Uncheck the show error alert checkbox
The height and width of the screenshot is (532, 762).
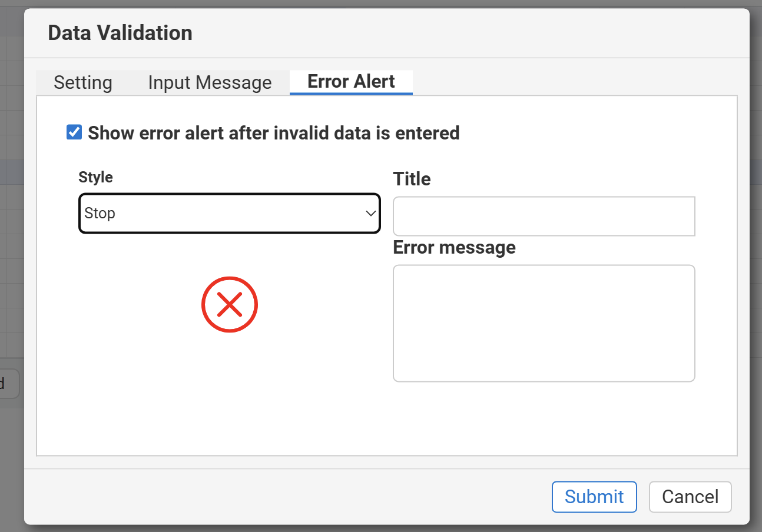coord(74,132)
